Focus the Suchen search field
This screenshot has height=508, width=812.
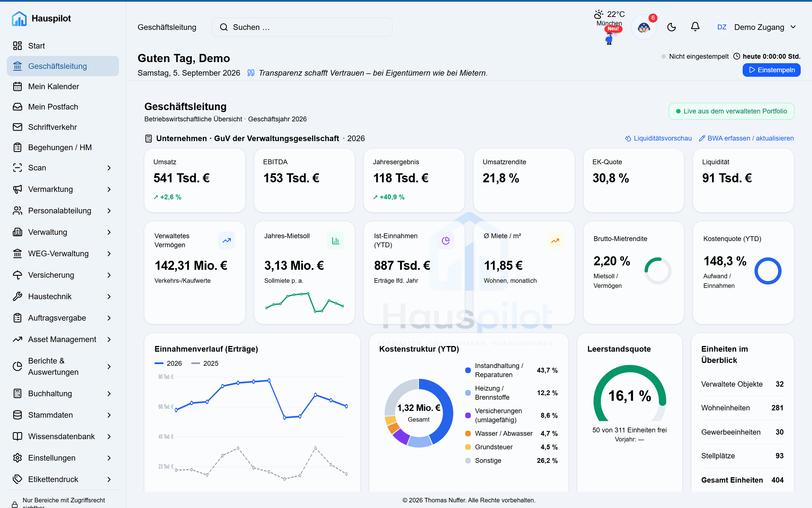pos(302,27)
